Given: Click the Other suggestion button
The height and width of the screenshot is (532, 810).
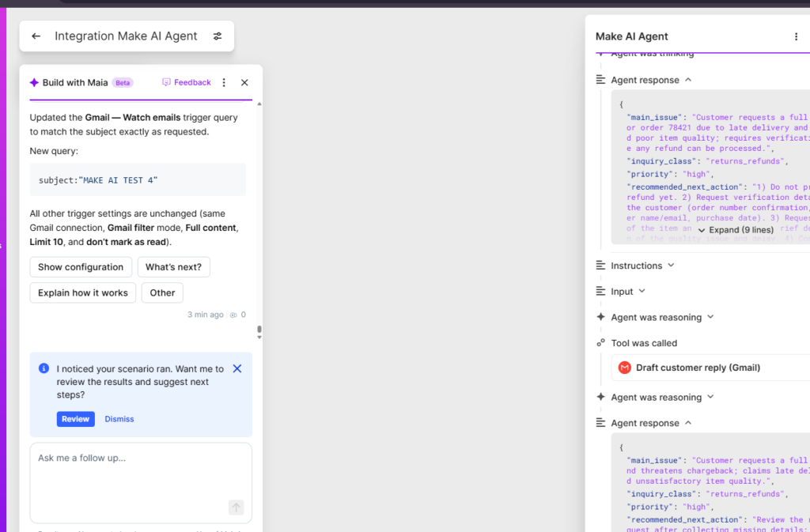Looking at the screenshot, I should coord(162,292).
